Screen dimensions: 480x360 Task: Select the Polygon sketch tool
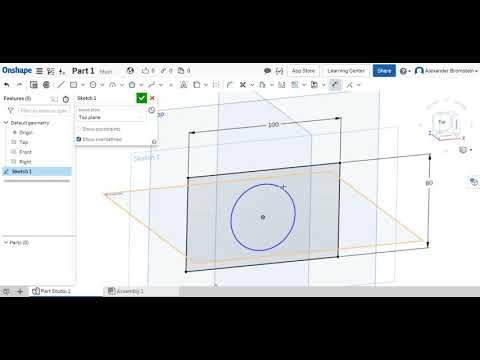click(132, 85)
